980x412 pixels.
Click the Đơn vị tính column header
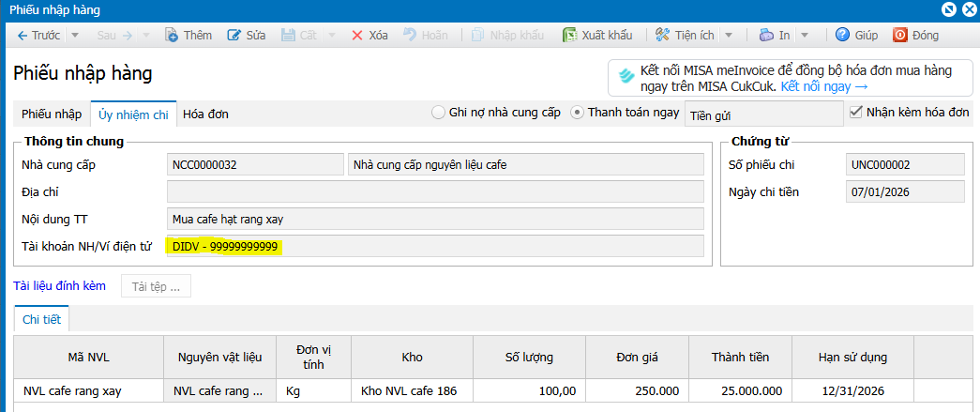[314, 358]
